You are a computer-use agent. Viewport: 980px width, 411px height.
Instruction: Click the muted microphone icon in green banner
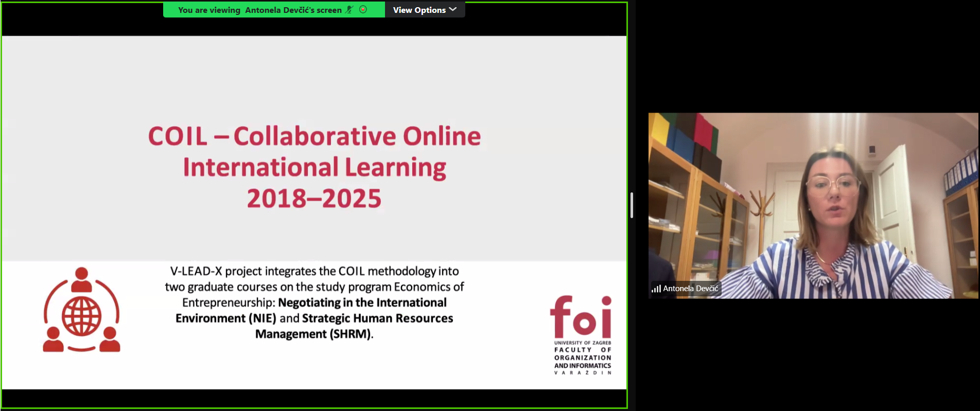point(349,10)
